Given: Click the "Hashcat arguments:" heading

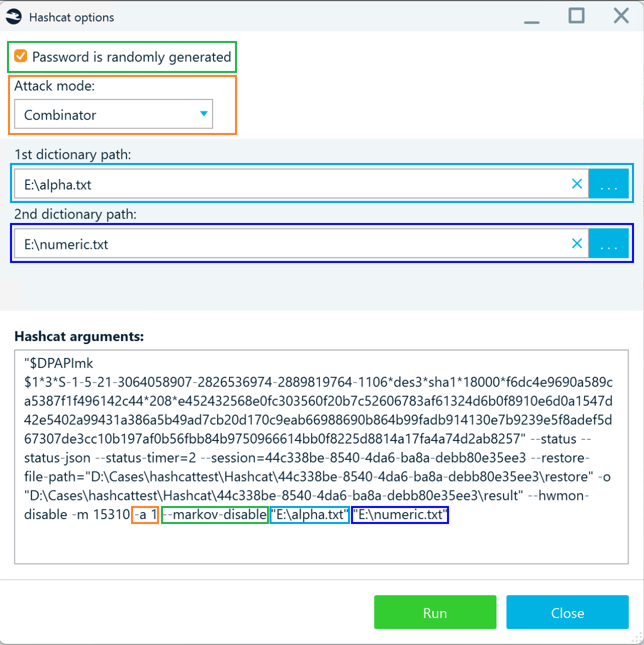Looking at the screenshot, I should point(79,336).
